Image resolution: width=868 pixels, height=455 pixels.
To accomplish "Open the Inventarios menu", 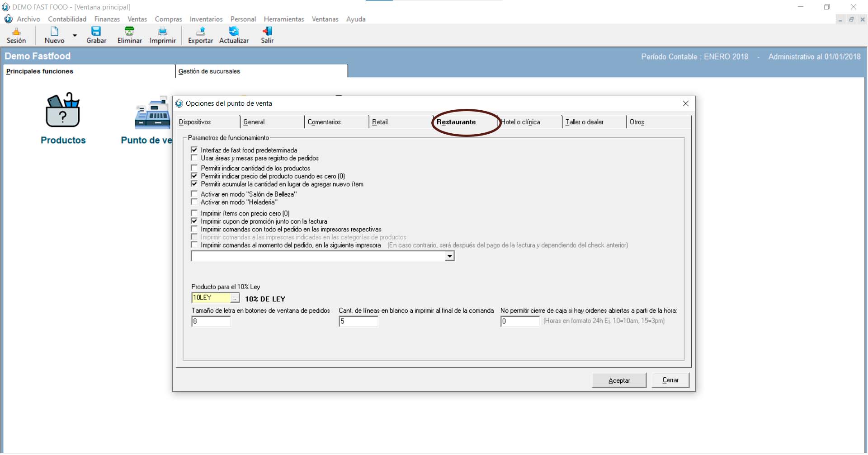I will click(x=206, y=19).
